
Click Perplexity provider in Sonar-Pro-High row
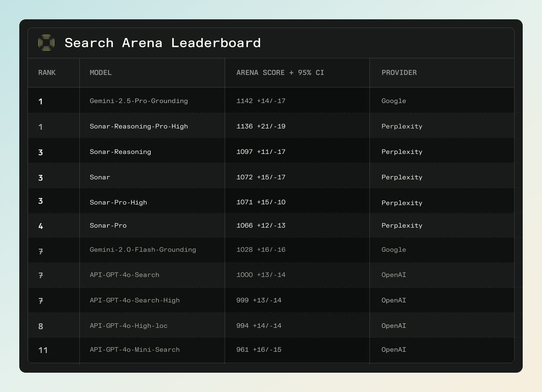click(x=402, y=203)
